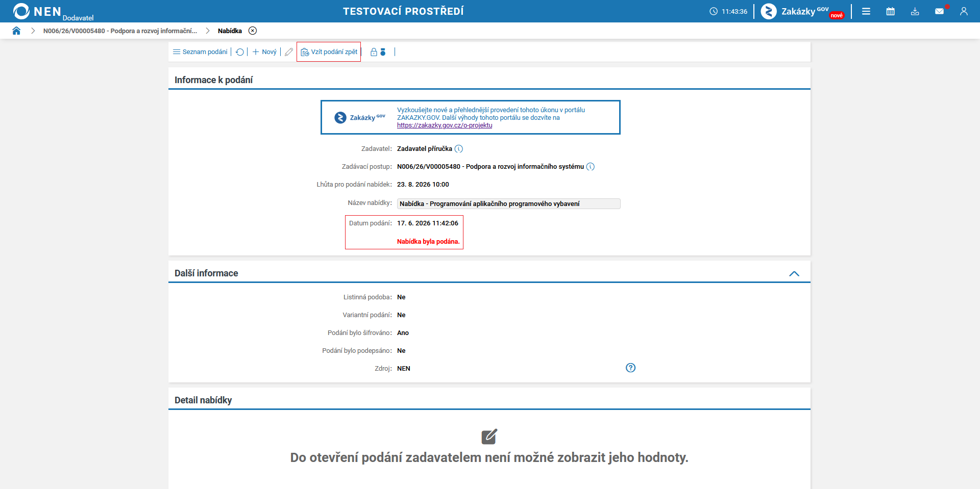Show info icon next to Zadavatel příručka

click(x=459, y=149)
